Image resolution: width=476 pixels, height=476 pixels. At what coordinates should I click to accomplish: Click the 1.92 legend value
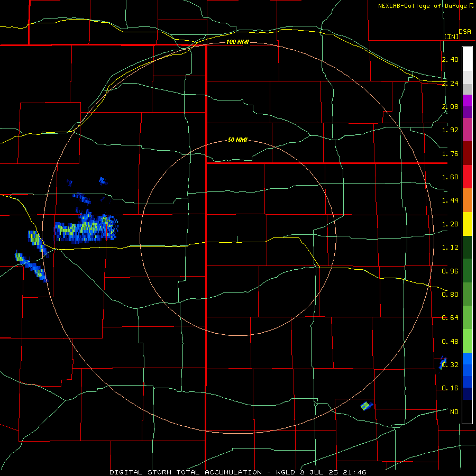[x=450, y=130]
